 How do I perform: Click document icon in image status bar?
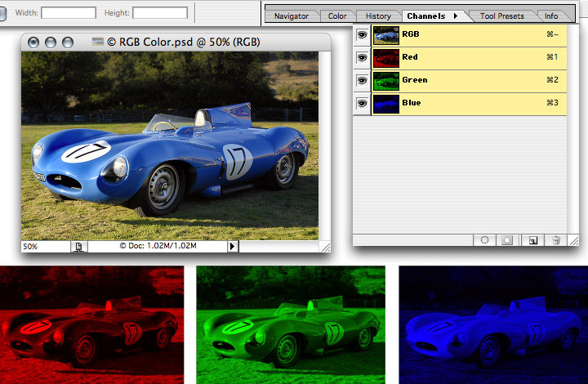(78, 246)
